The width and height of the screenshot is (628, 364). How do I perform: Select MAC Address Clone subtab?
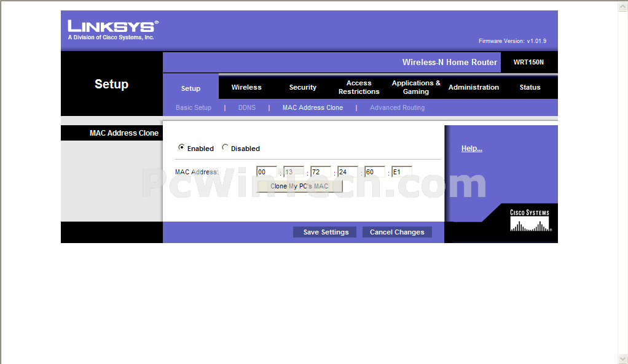tap(313, 107)
